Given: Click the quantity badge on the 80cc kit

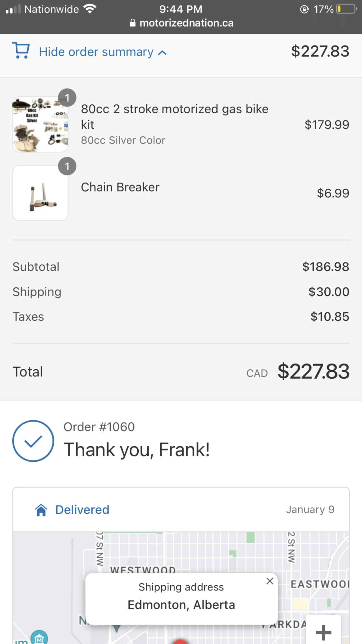Looking at the screenshot, I should point(67,98).
